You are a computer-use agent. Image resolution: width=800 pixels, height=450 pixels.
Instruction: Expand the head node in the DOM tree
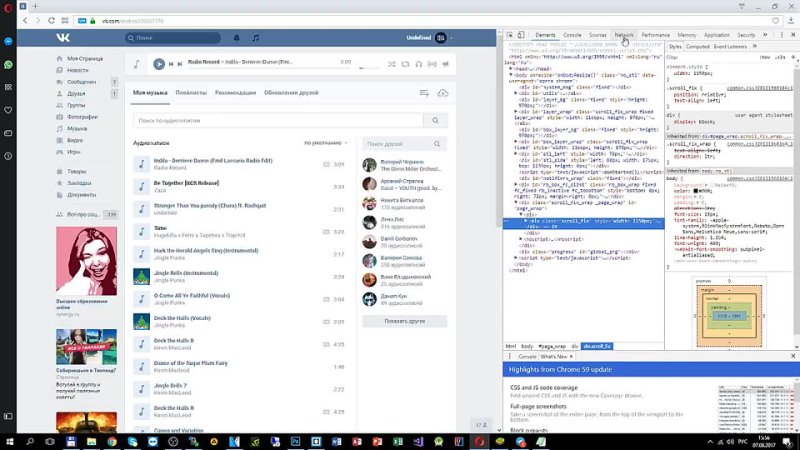509,66
